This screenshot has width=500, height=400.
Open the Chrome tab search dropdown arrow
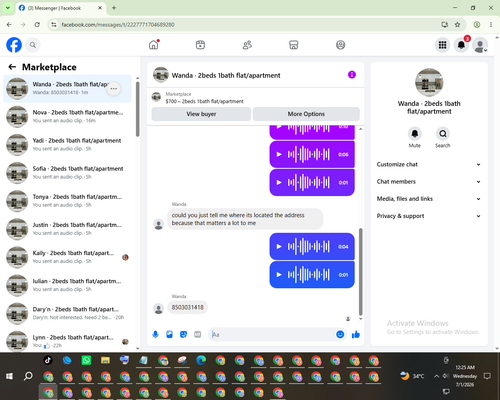[x=8, y=8]
